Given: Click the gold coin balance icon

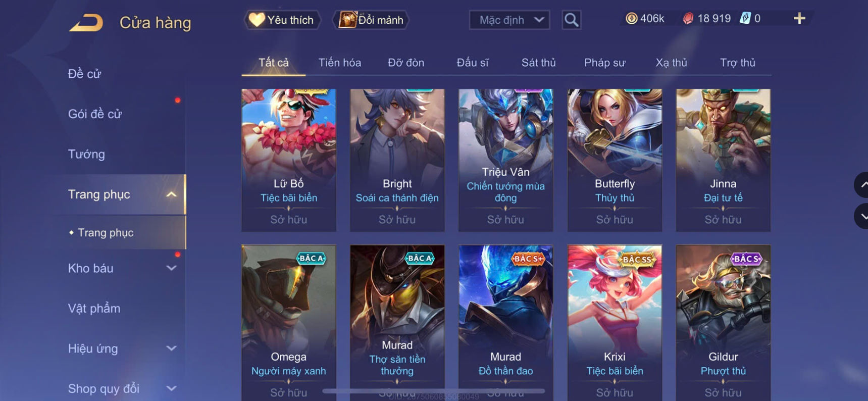Looking at the screenshot, I should [x=631, y=19].
